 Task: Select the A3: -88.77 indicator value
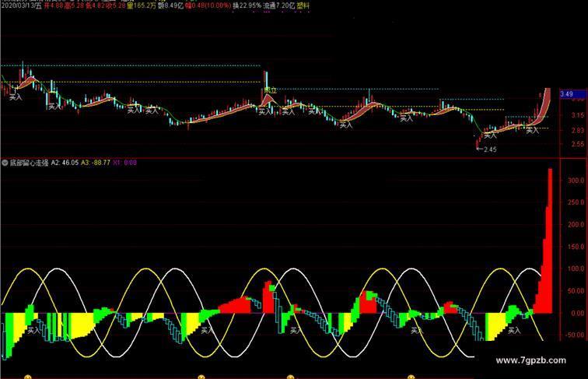(96, 163)
